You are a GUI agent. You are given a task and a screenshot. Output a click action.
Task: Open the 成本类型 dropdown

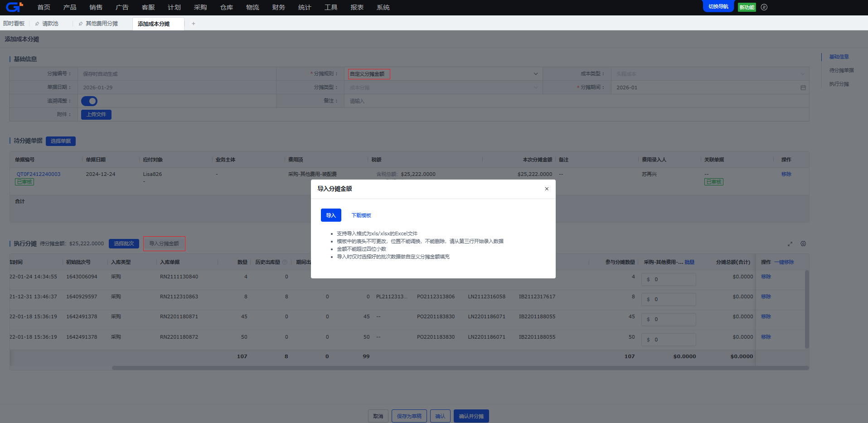710,74
